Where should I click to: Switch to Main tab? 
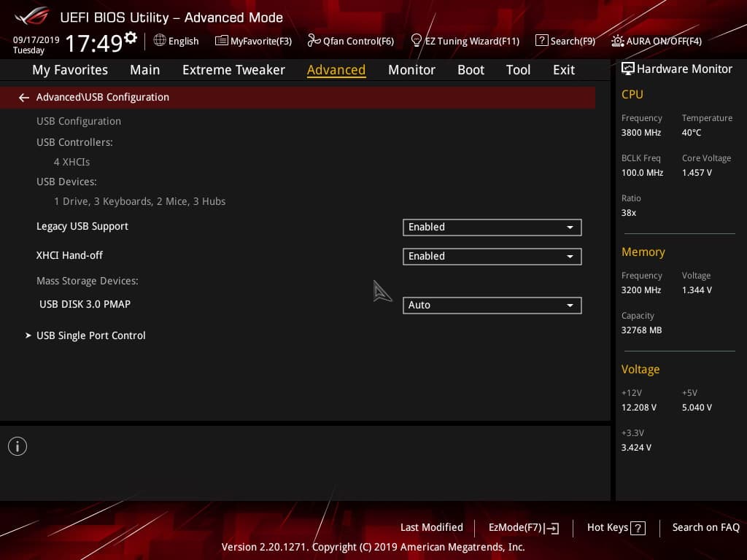click(145, 70)
